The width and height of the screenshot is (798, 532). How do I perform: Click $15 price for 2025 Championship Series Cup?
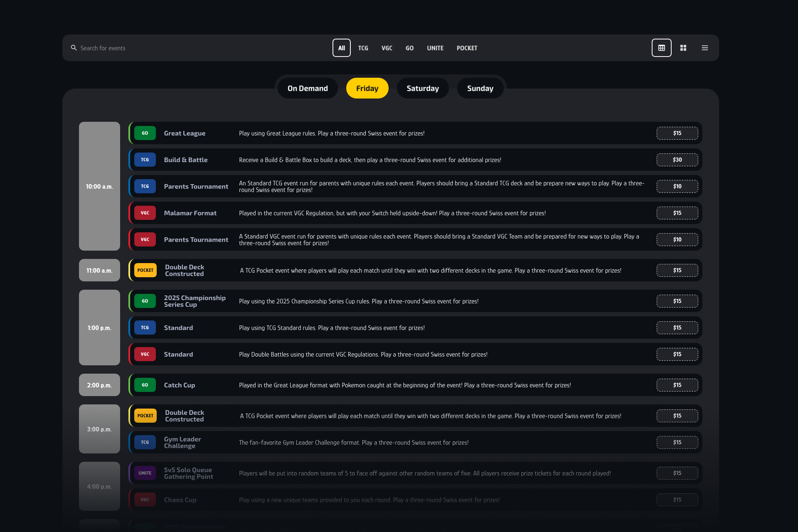tap(677, 301)
